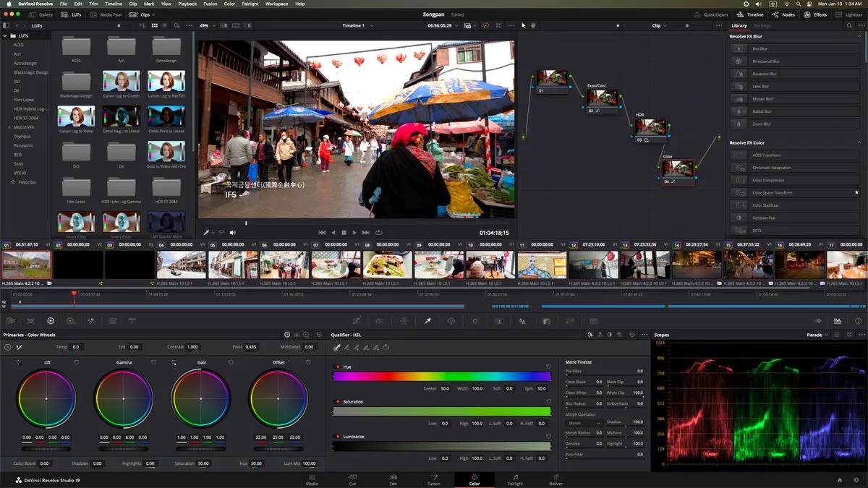Select clip 08 thumbnail with food plate
Image resolution: width=868 pixels, height=488 pixels.
point(387,265)
